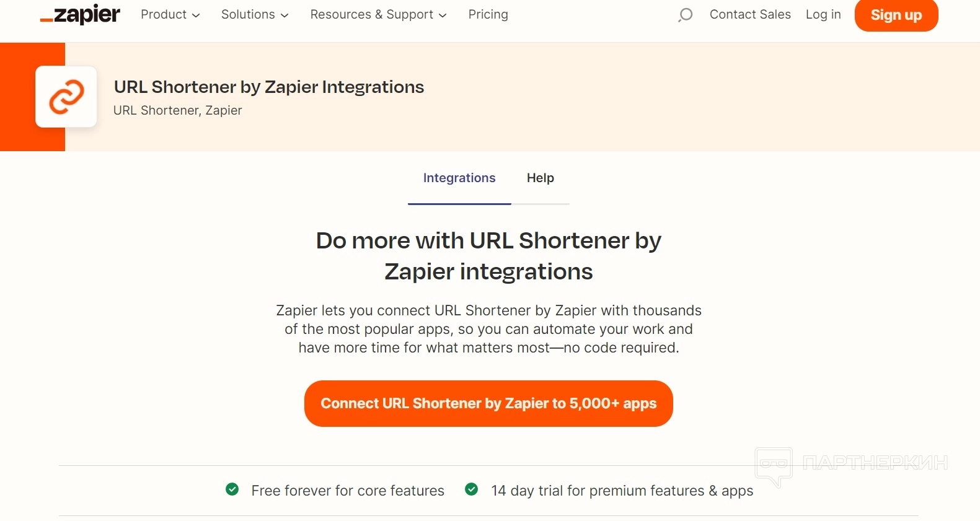Click green checkmark beside 14 day trial

(x=472, y=489)
